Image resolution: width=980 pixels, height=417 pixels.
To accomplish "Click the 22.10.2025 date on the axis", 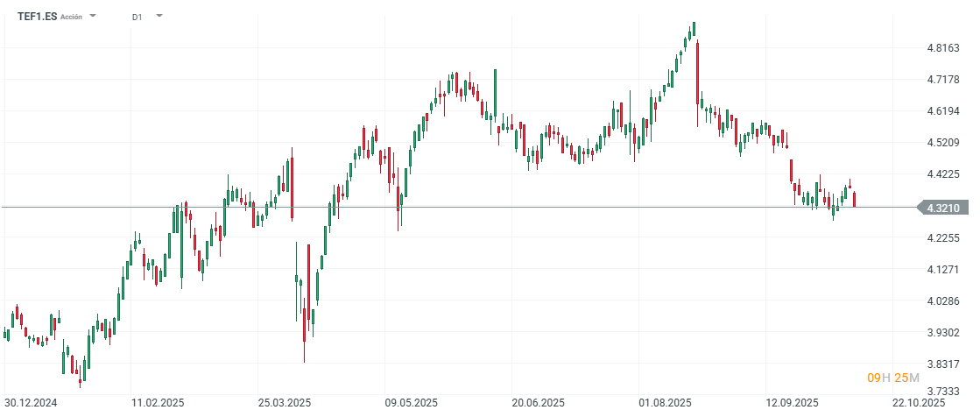I will tap(919, 403).
